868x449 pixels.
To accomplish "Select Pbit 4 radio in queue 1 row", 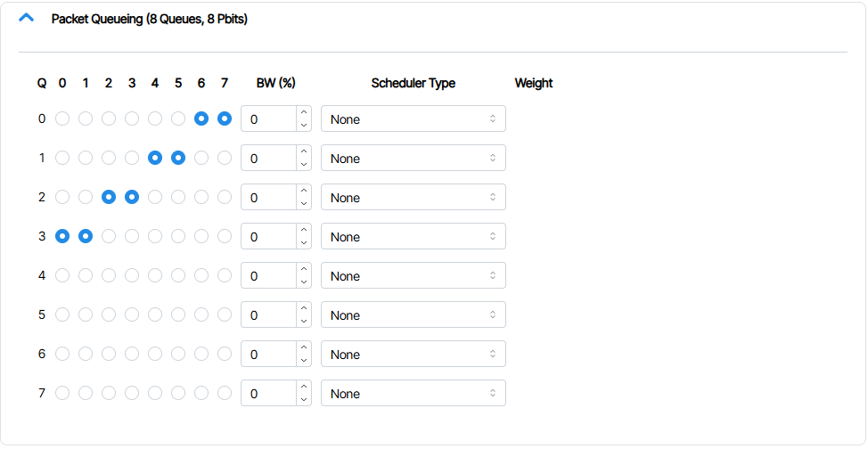I will coord(155,158).
